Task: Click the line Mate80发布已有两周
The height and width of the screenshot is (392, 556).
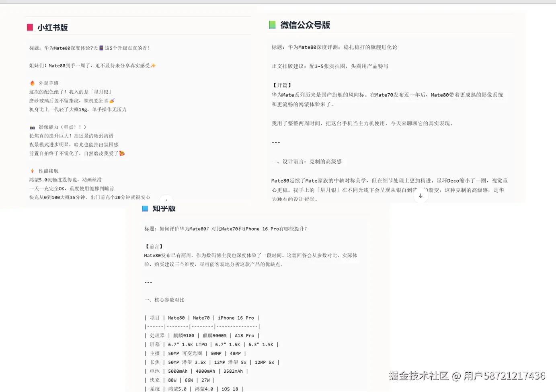Action: (x=251, y=255)
